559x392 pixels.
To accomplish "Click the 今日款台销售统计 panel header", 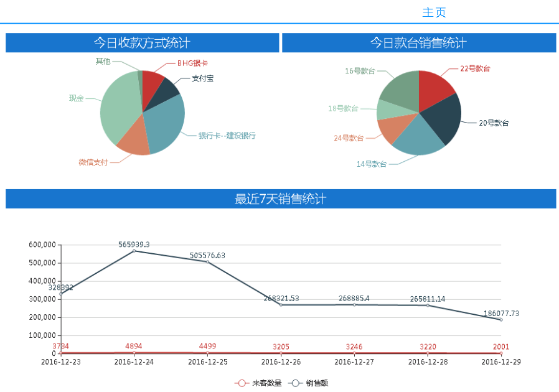I will pos(419,43).
